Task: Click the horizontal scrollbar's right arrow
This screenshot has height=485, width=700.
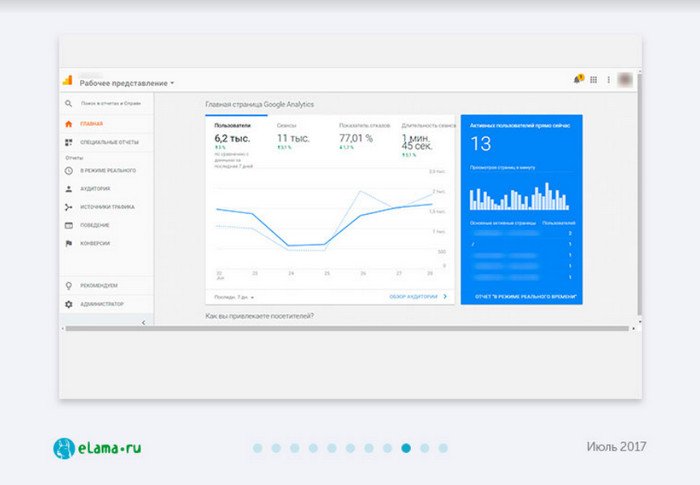Action: (633, 329)
